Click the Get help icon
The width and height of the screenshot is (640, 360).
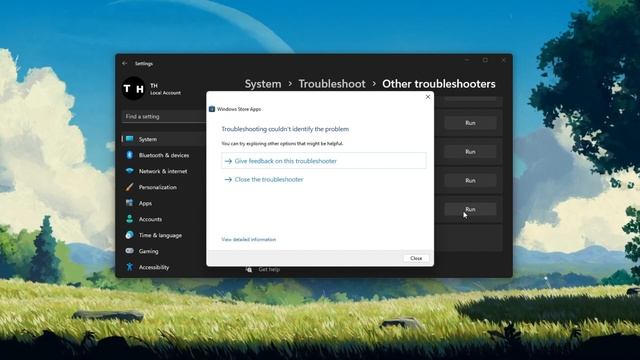click(249, 269)
